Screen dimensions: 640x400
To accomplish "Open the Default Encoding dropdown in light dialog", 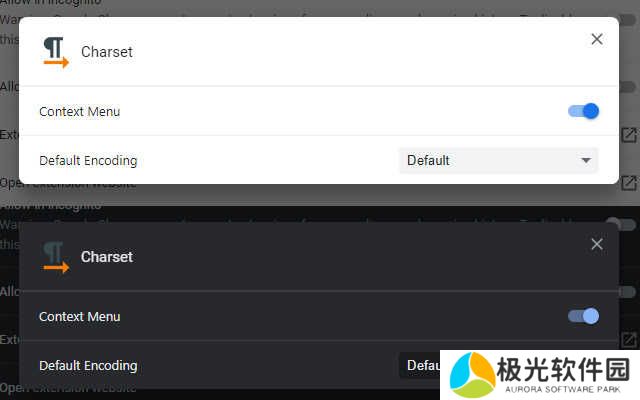I will 498,160.
